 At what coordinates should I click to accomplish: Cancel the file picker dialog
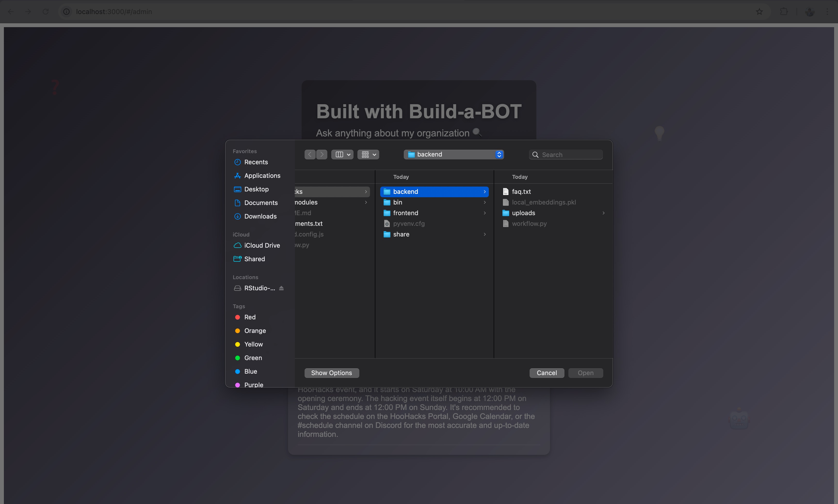pos(547,373)
